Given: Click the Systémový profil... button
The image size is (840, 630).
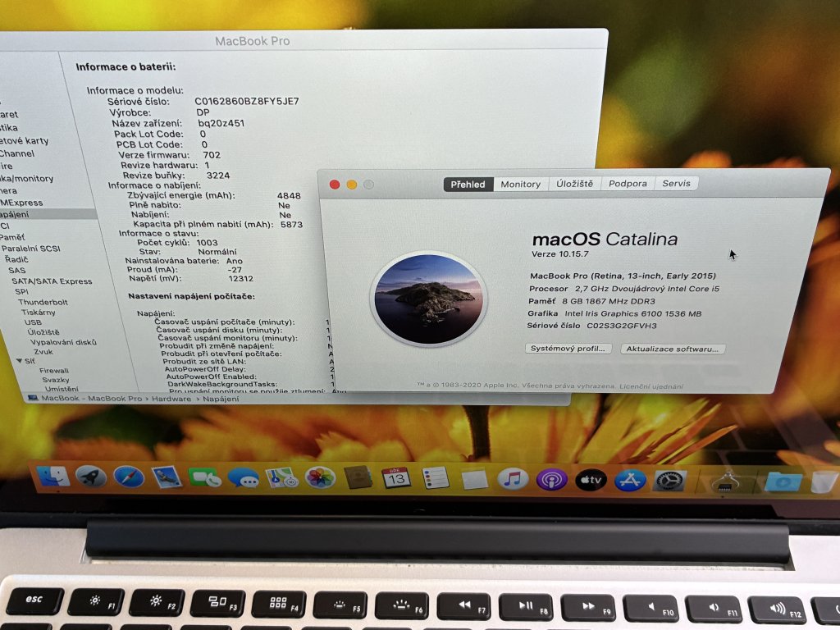Looking at the screenshot, I should pyautogui.click(x=568, y=349).
